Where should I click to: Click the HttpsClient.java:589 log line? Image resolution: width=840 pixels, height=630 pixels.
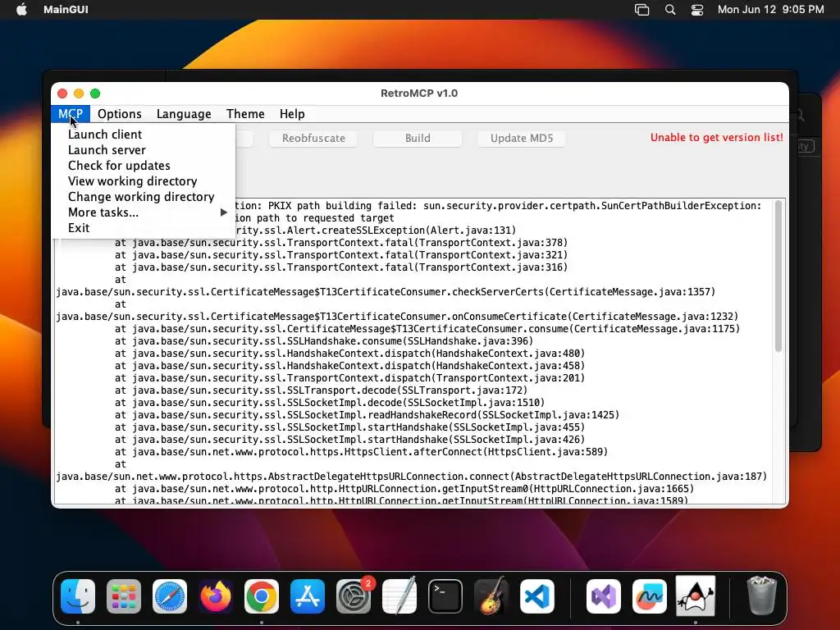[x=361, y=452]
